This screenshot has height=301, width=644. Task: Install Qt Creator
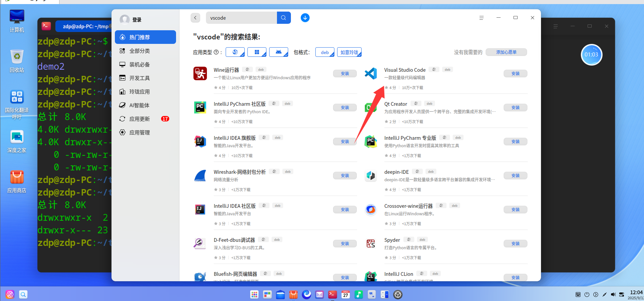click(x=516, y=107)
